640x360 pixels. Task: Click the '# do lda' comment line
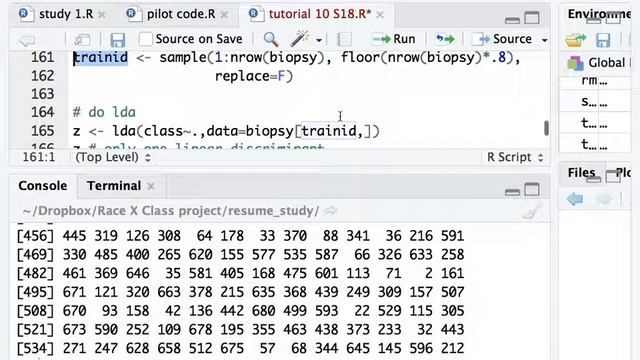104,112
